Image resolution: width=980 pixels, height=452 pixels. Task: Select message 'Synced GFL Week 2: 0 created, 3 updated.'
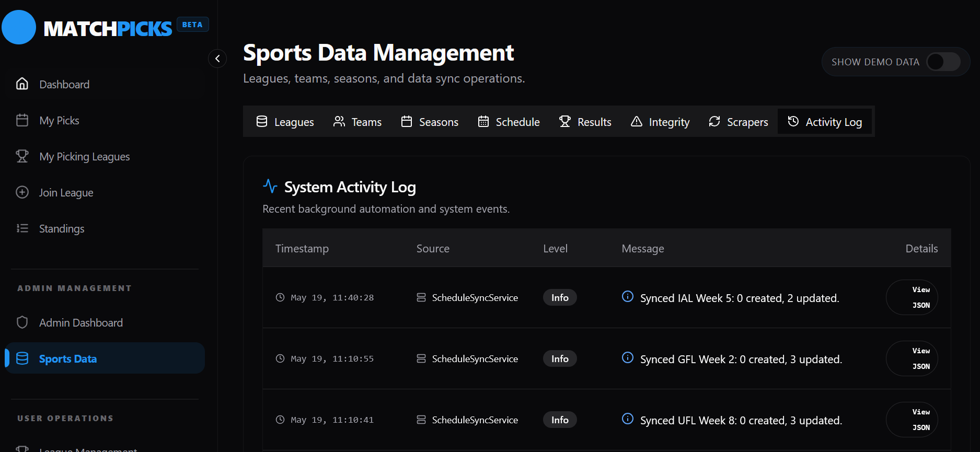pyautogui.click(x=741, y=359)
